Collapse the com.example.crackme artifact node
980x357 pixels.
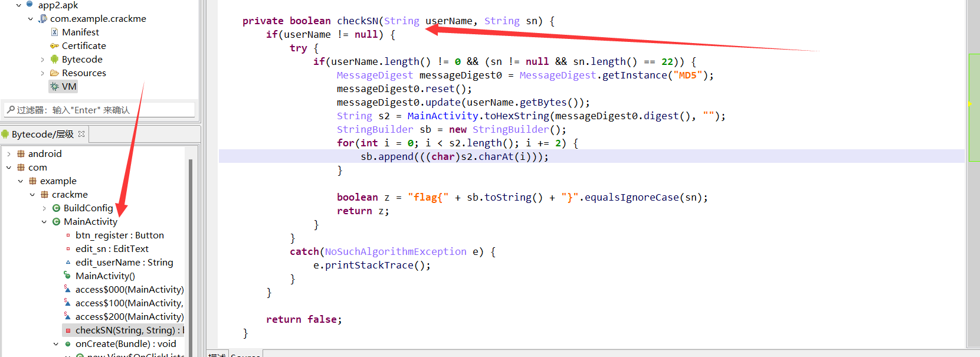(x=31, y=19)
